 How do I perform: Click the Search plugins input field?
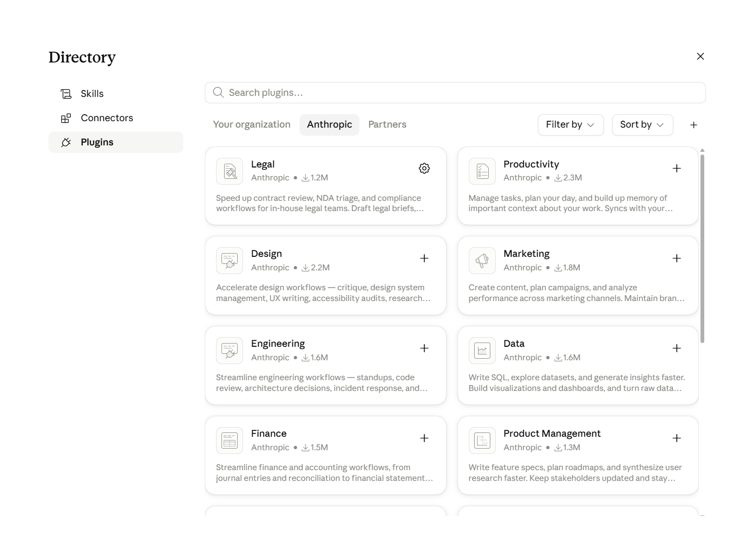[455, 93]
